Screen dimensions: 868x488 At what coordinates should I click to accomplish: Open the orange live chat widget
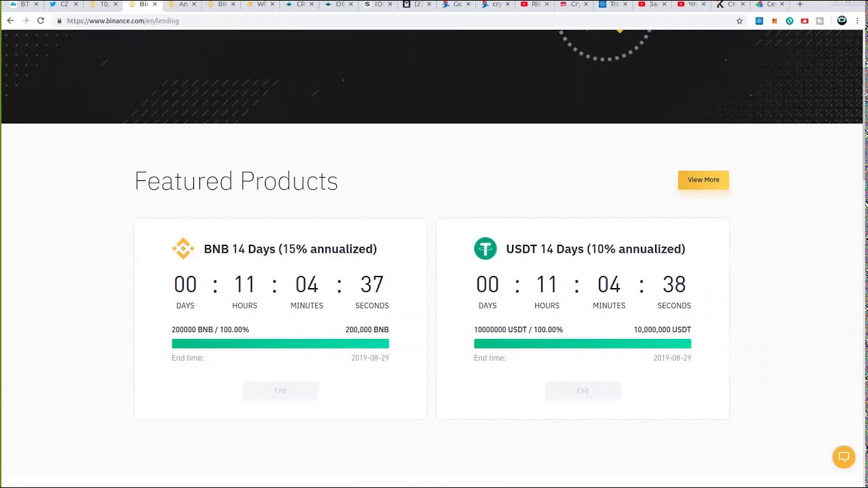click(844, 457)
